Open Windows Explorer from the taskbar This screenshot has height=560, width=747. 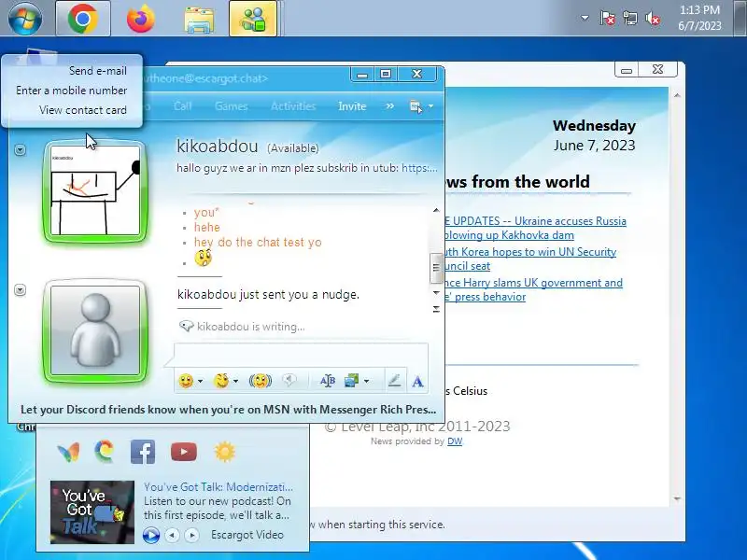199,19
